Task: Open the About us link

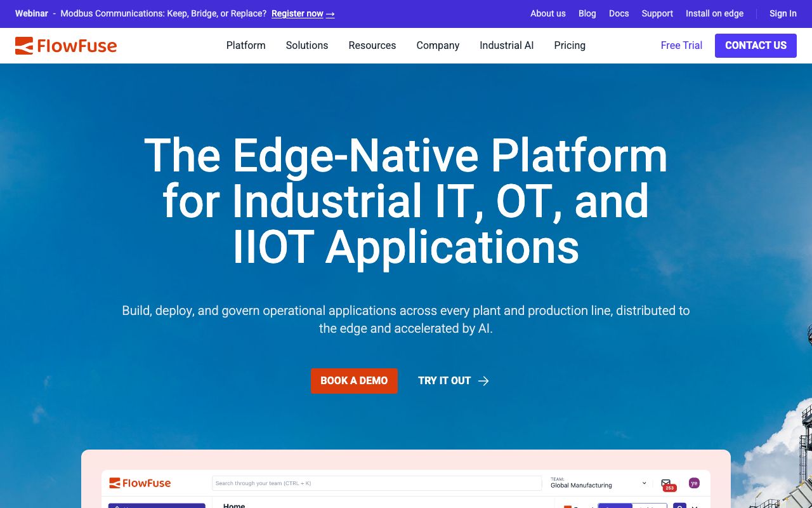Action: (548, 13)
